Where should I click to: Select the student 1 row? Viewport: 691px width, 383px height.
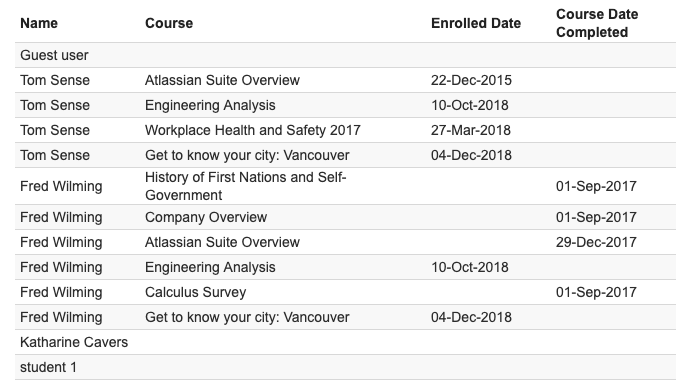pos(345,367)
